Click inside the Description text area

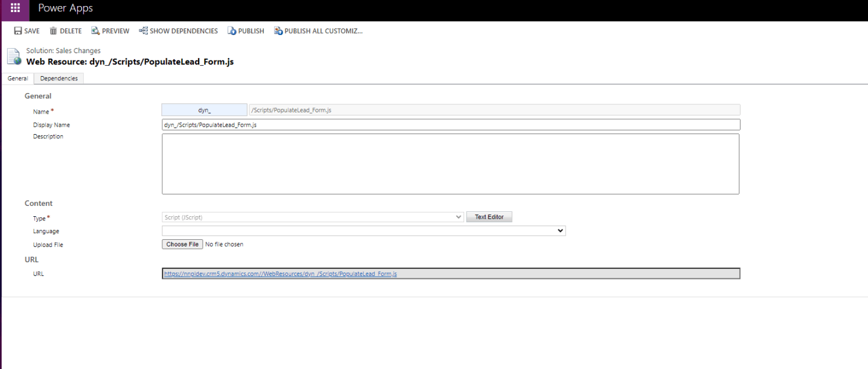point(450,164)
